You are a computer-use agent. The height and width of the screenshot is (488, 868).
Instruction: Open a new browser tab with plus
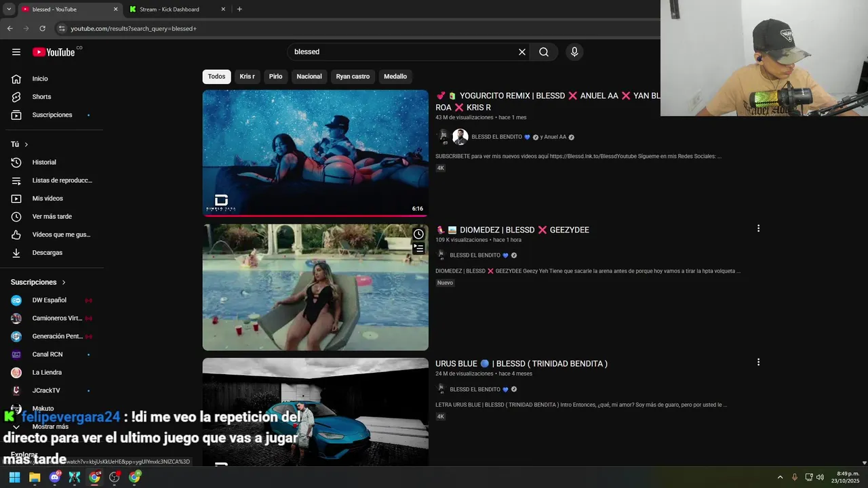pos(239,9)
